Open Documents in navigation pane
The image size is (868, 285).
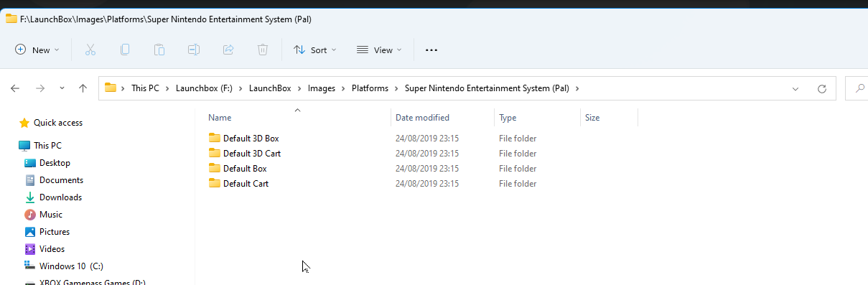coord(61,180)
